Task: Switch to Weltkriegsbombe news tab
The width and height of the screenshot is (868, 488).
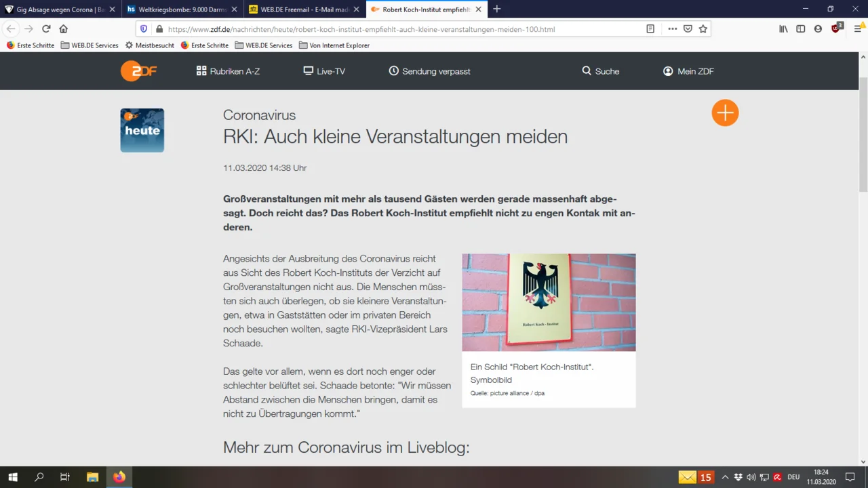Action: (180, 9)
